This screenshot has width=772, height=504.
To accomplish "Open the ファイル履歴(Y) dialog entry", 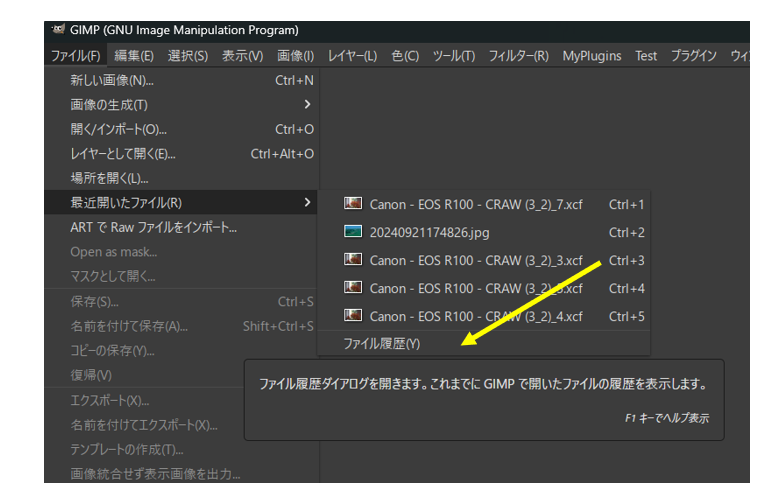I will 484,343.
